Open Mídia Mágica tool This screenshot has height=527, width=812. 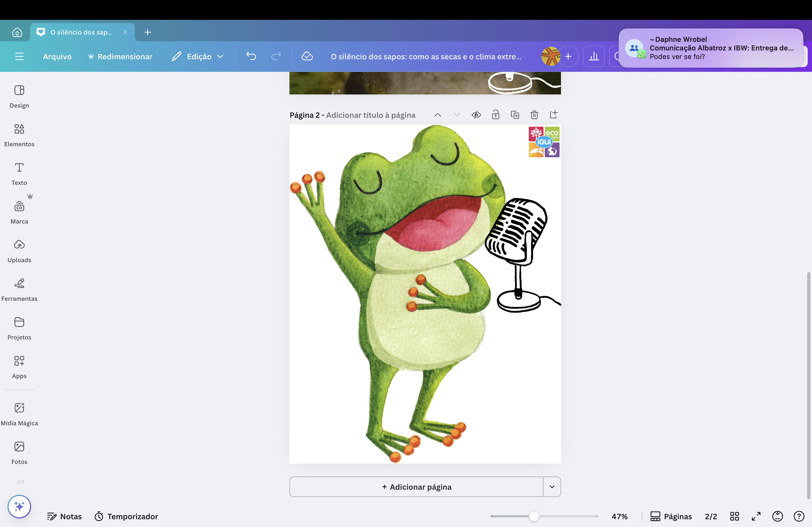tap(19, 413)
